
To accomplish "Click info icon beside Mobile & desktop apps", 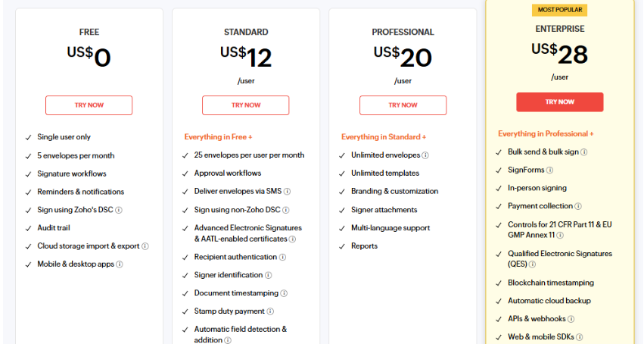I will [120, 264].
